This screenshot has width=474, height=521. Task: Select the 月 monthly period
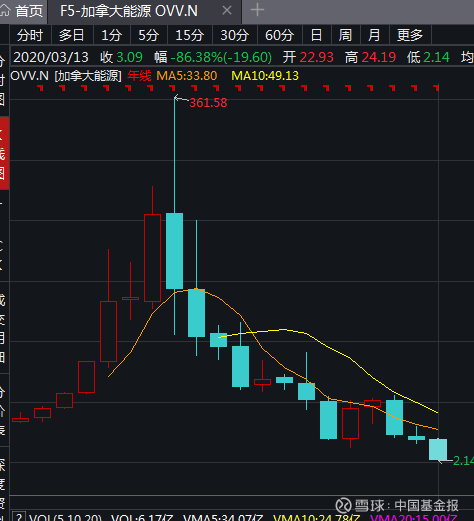click(x=374, y=35)
